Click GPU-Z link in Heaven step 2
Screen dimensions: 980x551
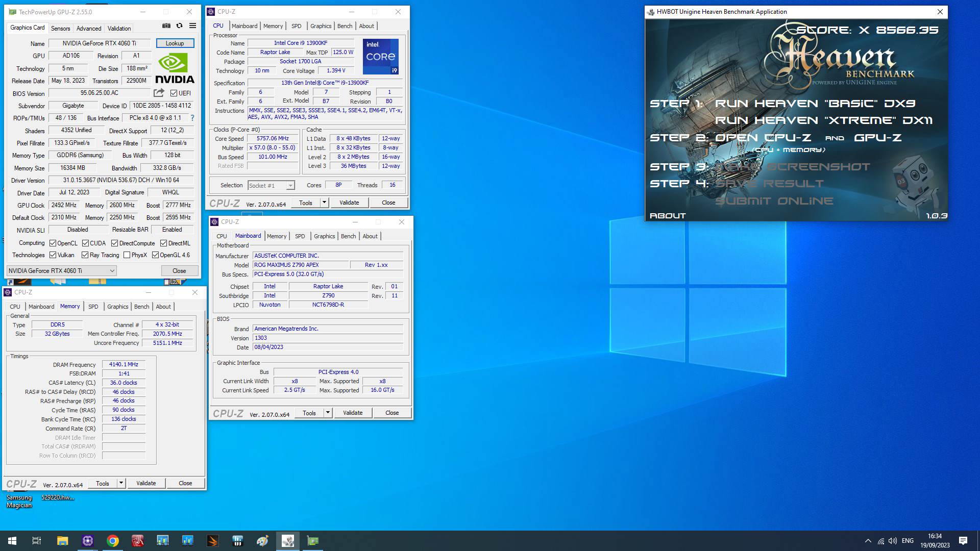tap(878, 138)
